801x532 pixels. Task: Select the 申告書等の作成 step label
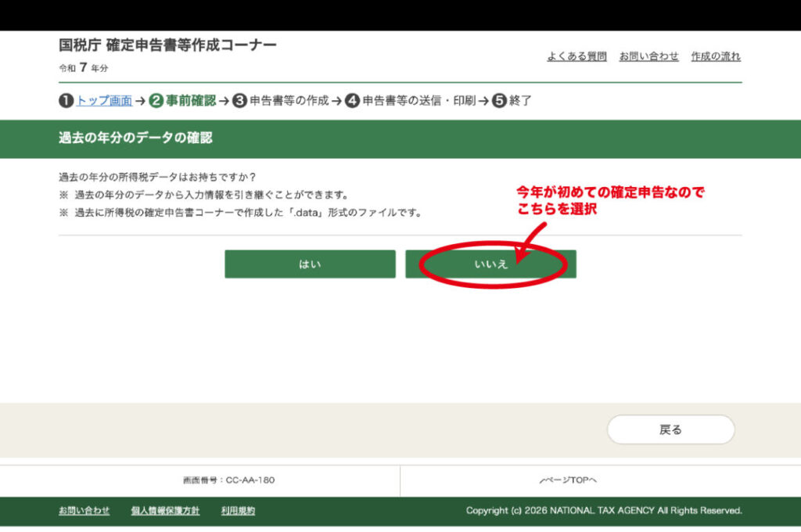tap(289, 101)
